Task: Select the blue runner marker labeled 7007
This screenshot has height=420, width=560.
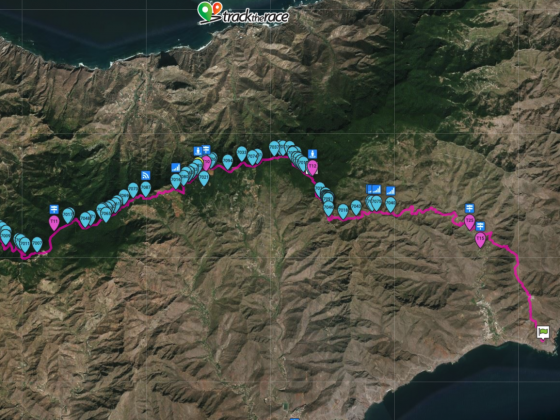Action: coord(37,244)
